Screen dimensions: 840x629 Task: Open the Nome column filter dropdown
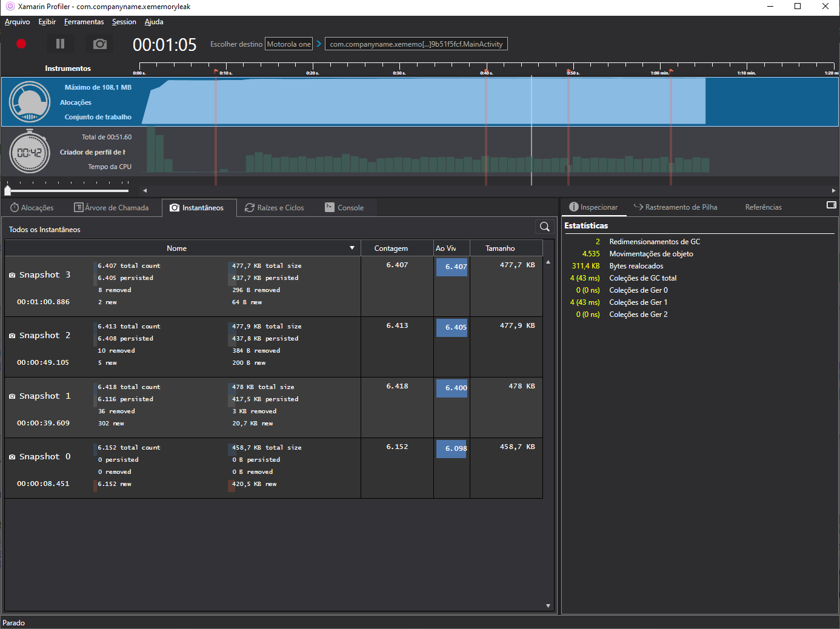pos(352,248)
